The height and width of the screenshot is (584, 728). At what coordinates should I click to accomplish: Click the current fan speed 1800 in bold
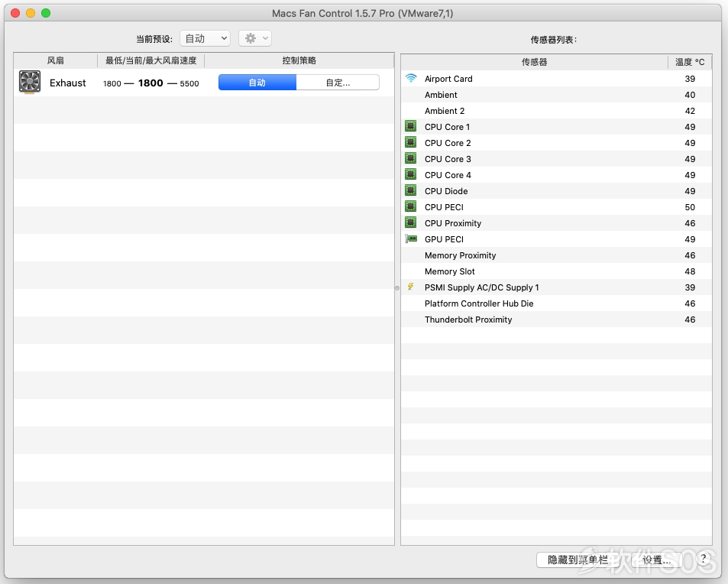[x=150, y=83]
